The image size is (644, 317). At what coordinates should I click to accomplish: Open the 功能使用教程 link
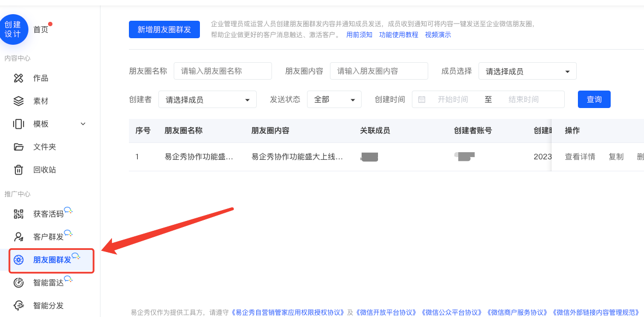398,35
